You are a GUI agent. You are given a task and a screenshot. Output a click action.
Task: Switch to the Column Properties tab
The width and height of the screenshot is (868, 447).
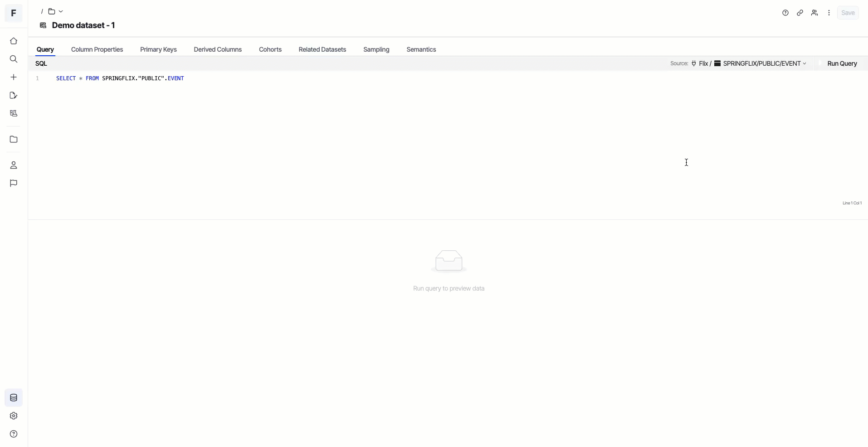pyautogui.click(x=97, y=49)
